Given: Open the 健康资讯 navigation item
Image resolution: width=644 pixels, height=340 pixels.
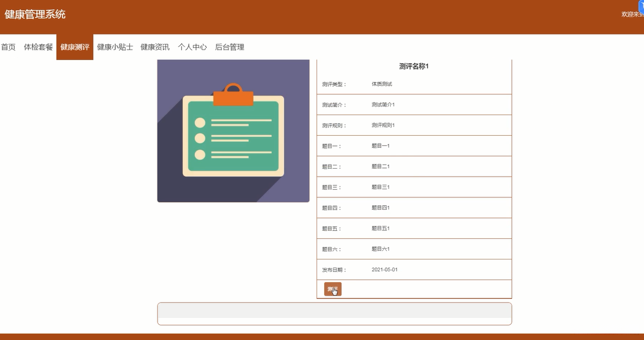Looking at the screenshot, I should (154, 47).
